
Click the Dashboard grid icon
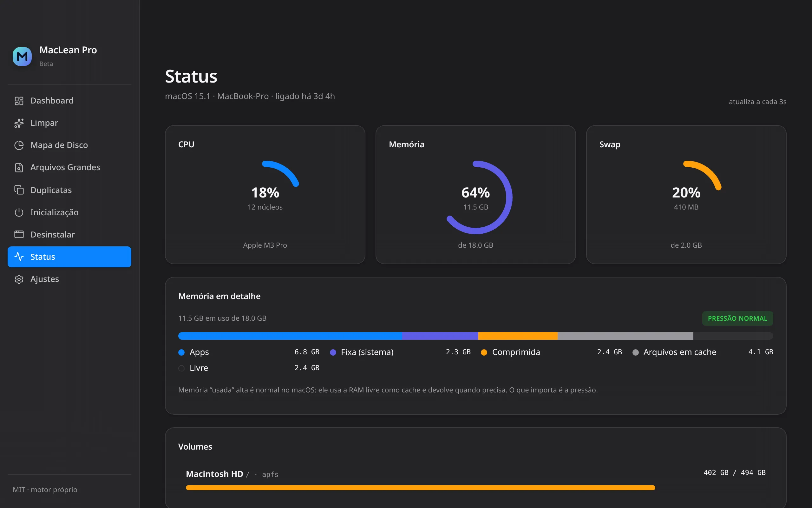click(19, 101)
